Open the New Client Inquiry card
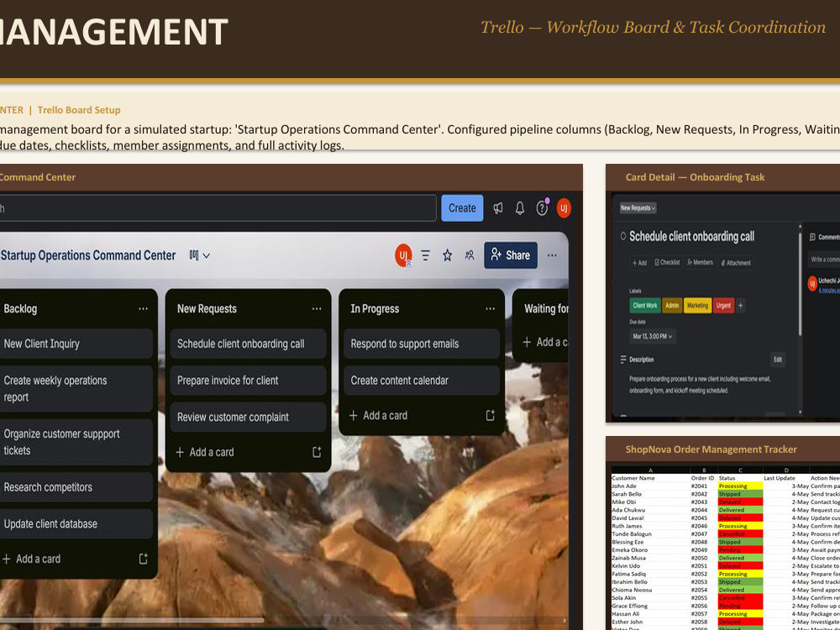This screenshot has height=630, width=840. (x=76, y=344)
